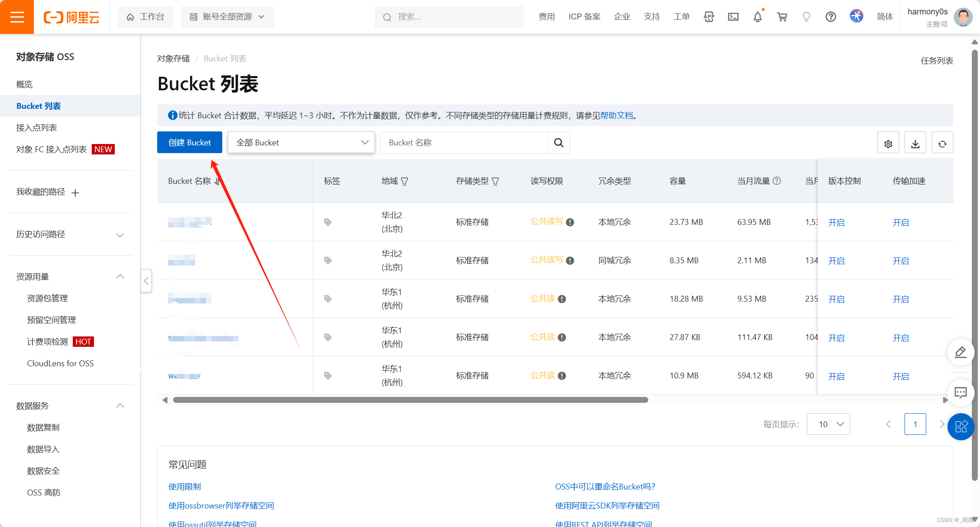Open 接入点列表 in the sidebar
Image resolution: width=980 pixels, height=527 pixels.
37,128
